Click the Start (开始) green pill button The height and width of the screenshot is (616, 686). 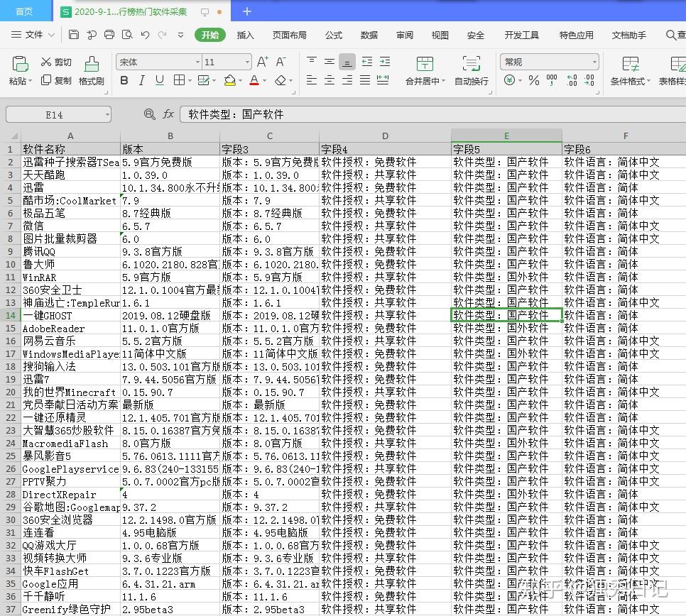click(x=210, y=35)
